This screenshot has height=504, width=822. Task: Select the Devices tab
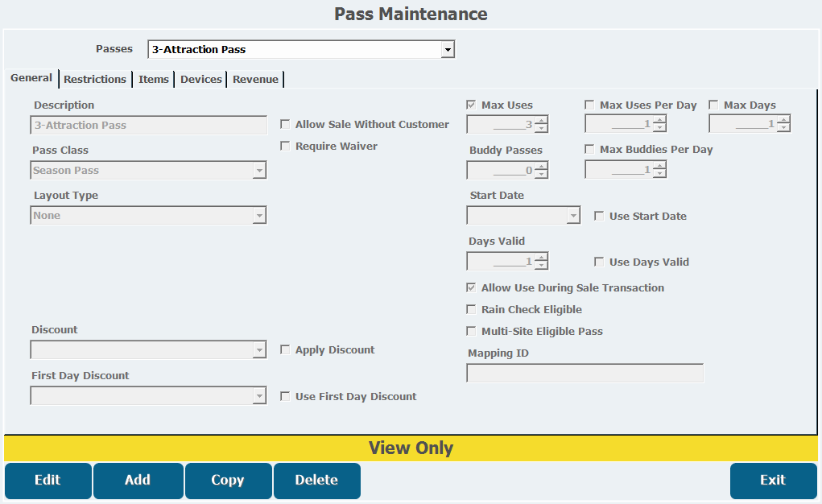(x=200, y=79)
